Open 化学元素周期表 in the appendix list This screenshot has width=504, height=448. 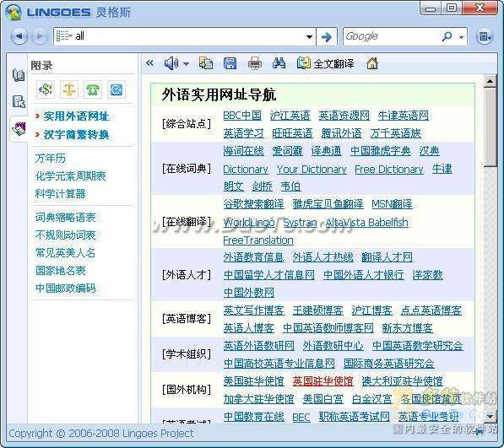click(x=70, y=176)
